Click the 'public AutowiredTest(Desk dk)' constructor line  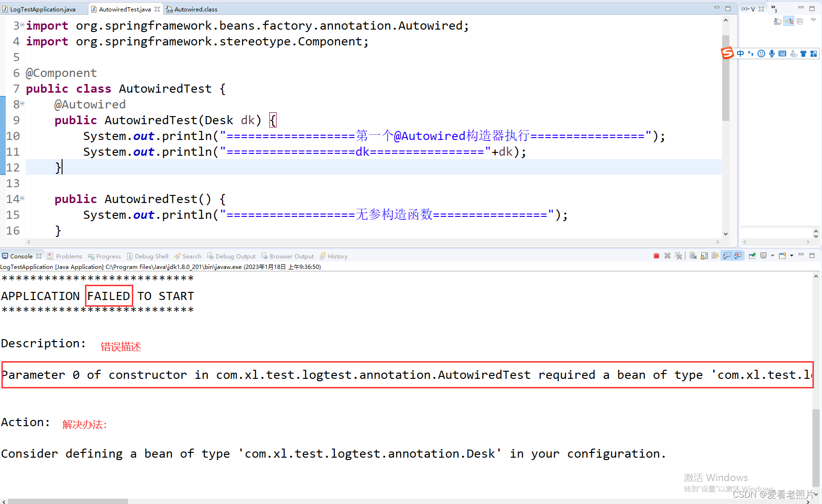tap(165, 120)
